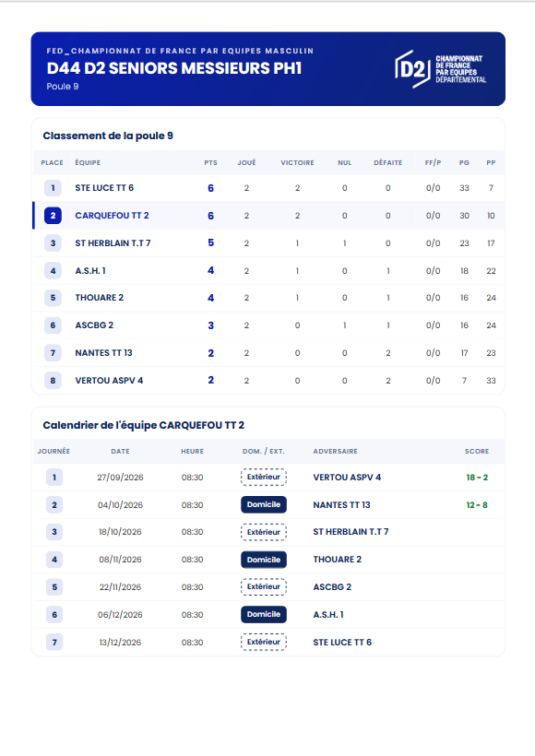Select opponent VERTOU ASPV 4 in calendar

(x=347, y=478)
